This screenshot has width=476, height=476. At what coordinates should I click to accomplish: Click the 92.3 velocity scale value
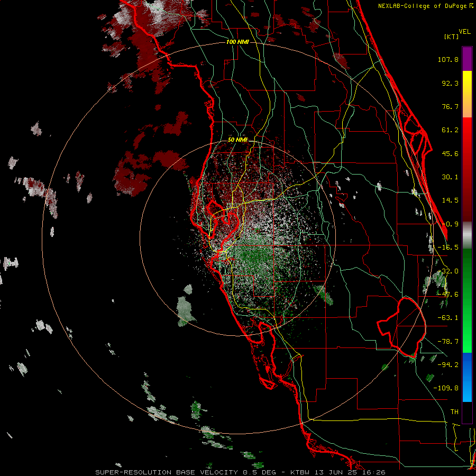pos(450,83)
